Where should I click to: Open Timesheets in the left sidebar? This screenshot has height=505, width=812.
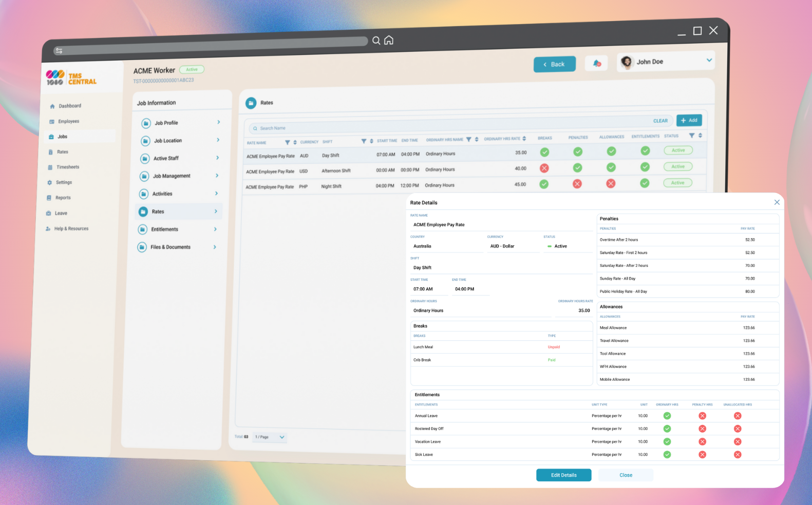tap(67, 167)
